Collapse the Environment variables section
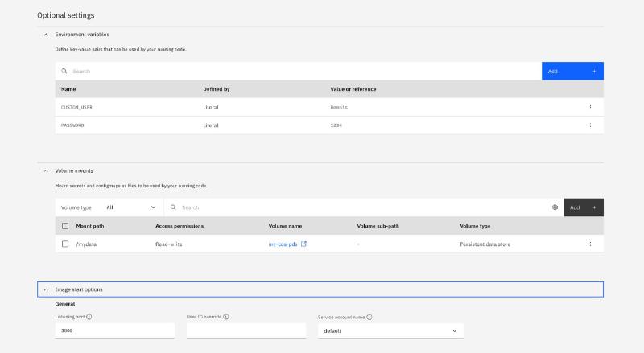 46,35
